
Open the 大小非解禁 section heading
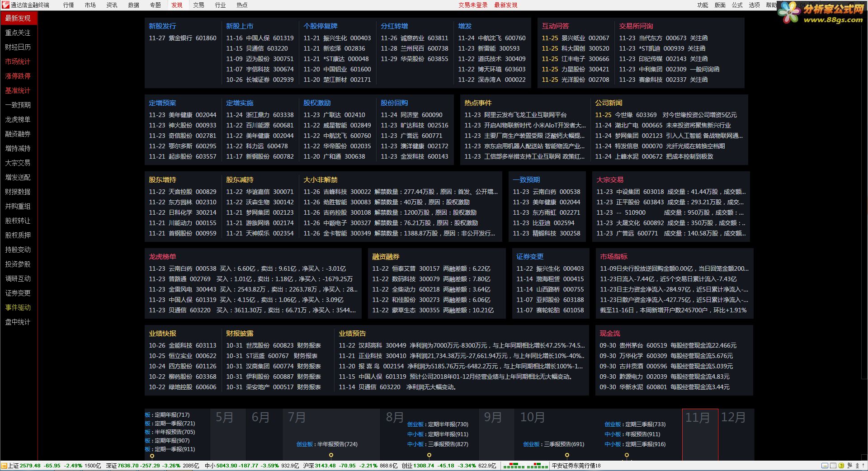pyautogui.click(x=321, y=180)
